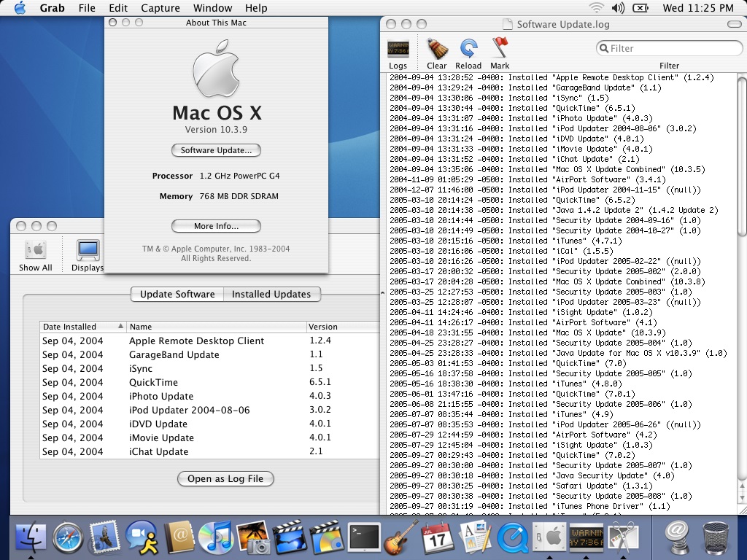Select the iPod Updater 2004-08-06 row
Screen dimensions: 747x560
click(x=209, y=410)
